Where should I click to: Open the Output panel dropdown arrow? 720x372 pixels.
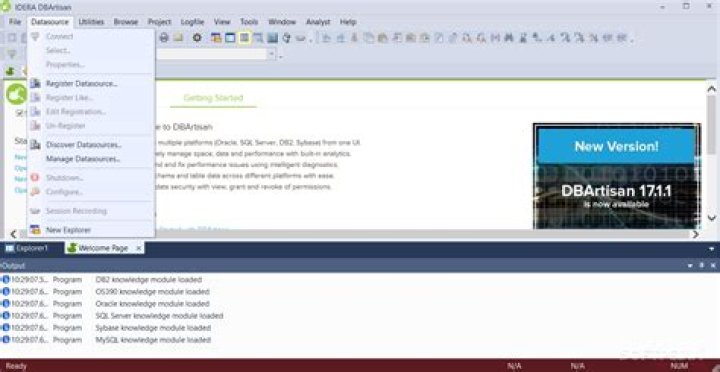[x=690, y=265]
